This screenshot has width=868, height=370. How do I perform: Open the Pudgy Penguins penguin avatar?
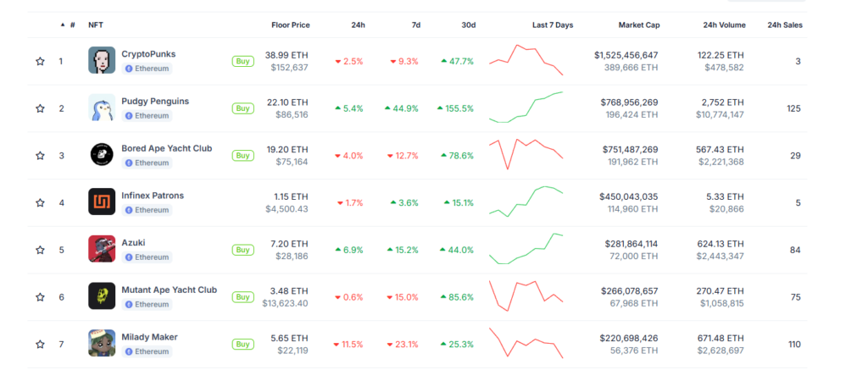(102, 108)
